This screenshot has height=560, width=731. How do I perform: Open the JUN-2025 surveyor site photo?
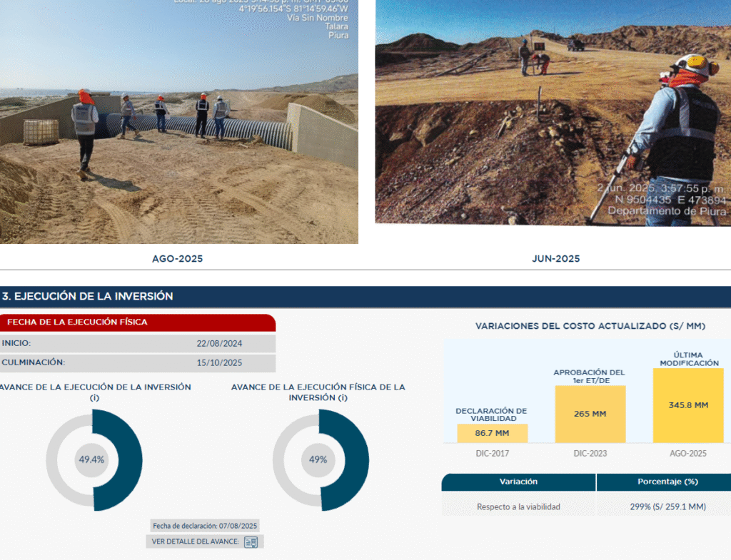click(553, 113)
